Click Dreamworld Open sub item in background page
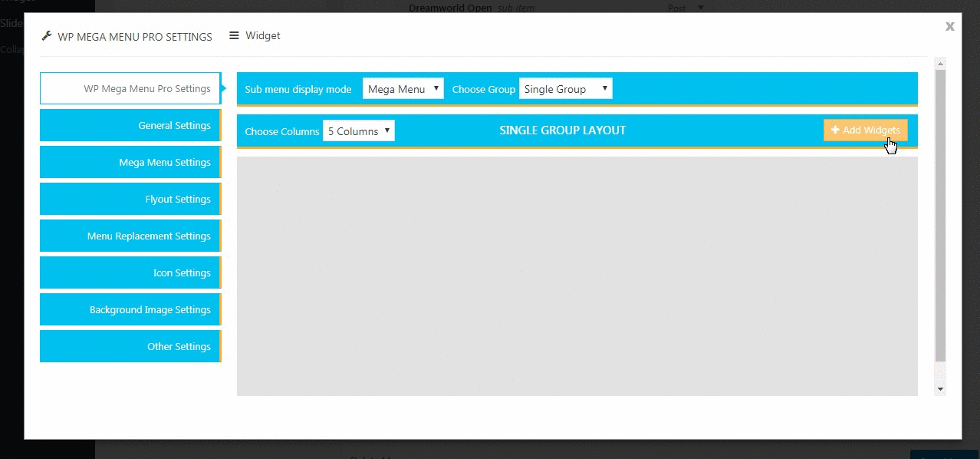Viewport: 980px width, 459px height. [472, 8]
